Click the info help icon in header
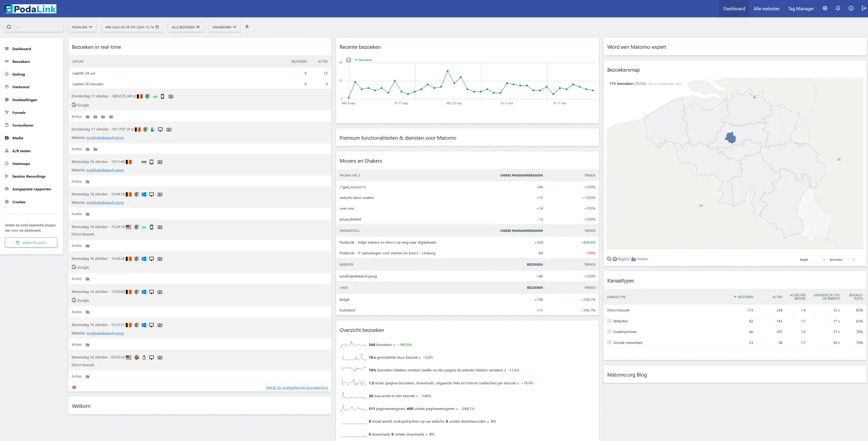Image resolution: width=868 pixels, height=441 pixels. pos(851,9)
